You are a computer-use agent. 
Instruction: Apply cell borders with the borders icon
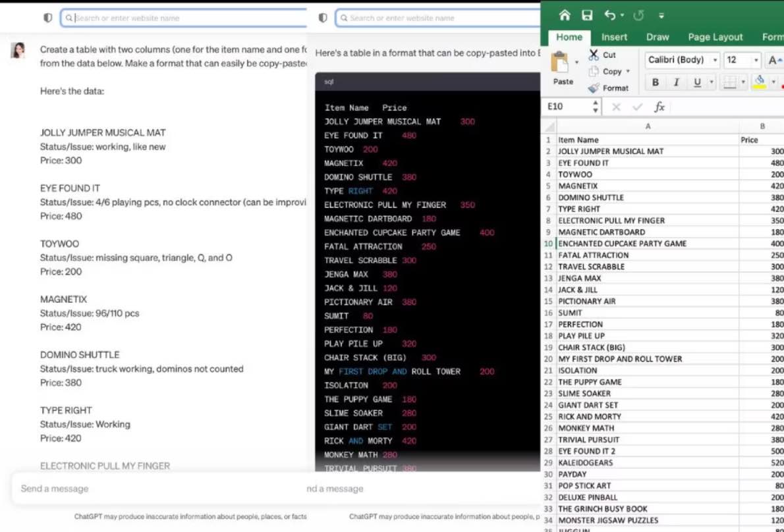coord(729,82)
